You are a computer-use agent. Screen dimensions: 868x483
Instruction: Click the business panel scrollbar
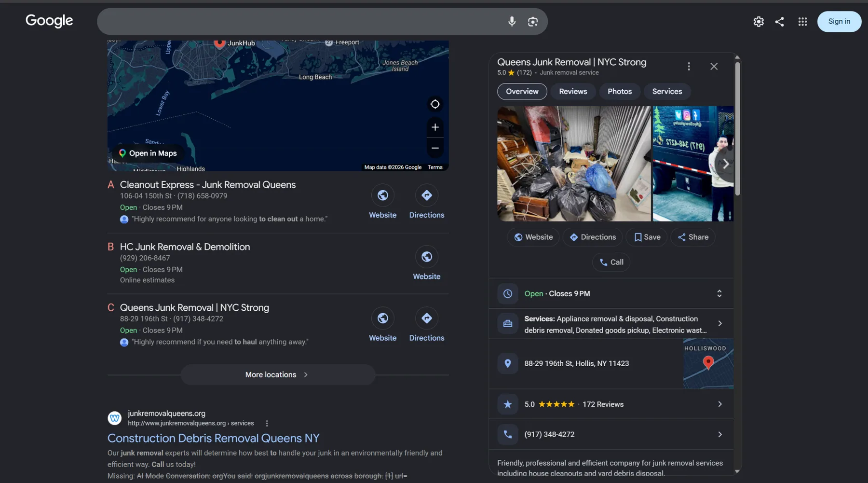click(737, 128)
